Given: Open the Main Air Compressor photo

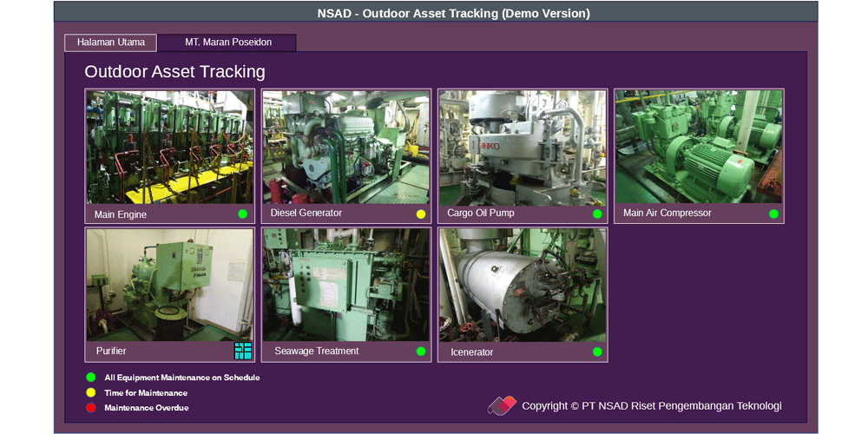Looking at the screenshot, I should (x=699, y=147).
